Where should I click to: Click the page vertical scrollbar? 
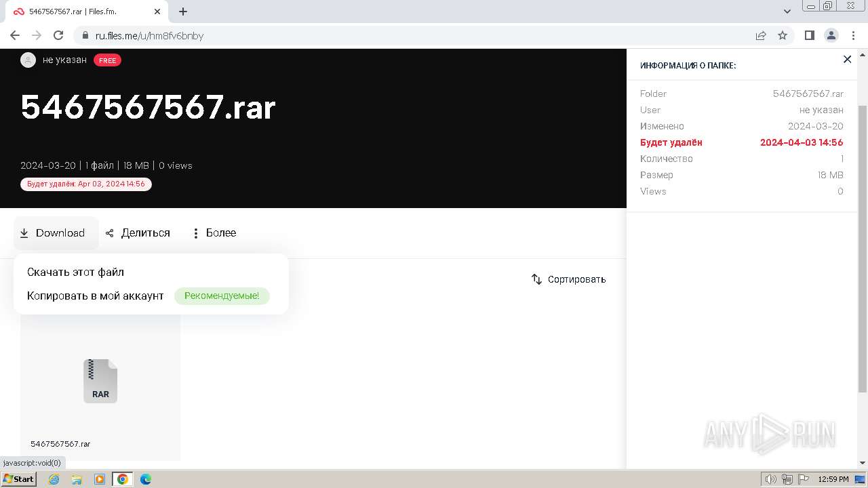point(863,249)
